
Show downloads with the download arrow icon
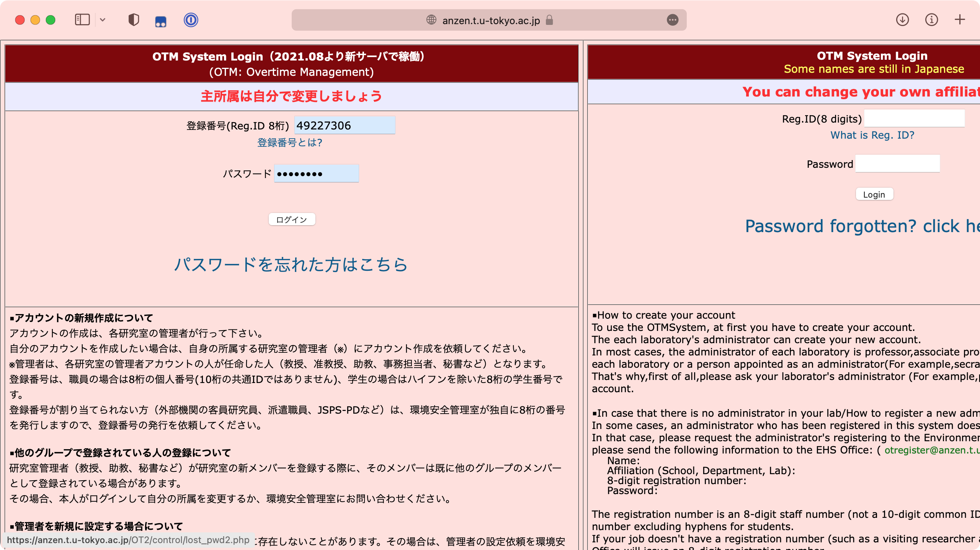coord(902,20)
